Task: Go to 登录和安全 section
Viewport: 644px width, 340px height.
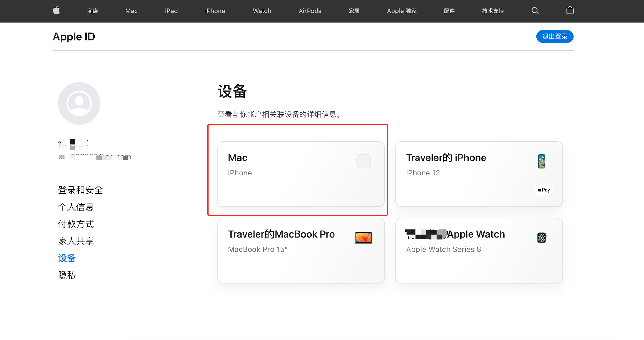Action: [x=80, y=190]
